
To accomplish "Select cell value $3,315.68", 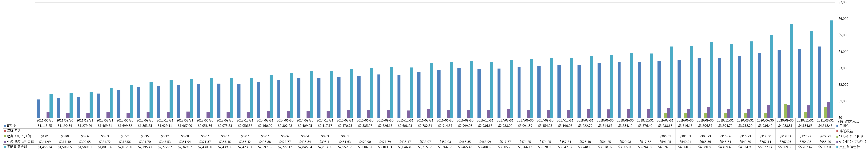I will pyautogui.click(x=425, y=147).
